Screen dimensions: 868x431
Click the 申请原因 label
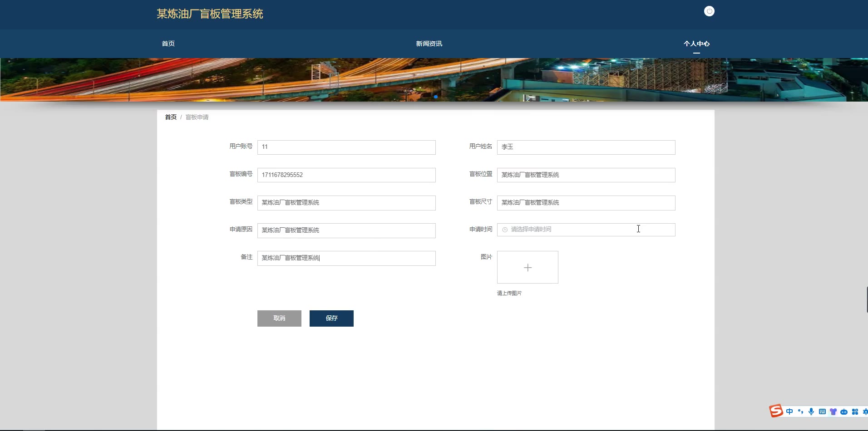[241, 229]
